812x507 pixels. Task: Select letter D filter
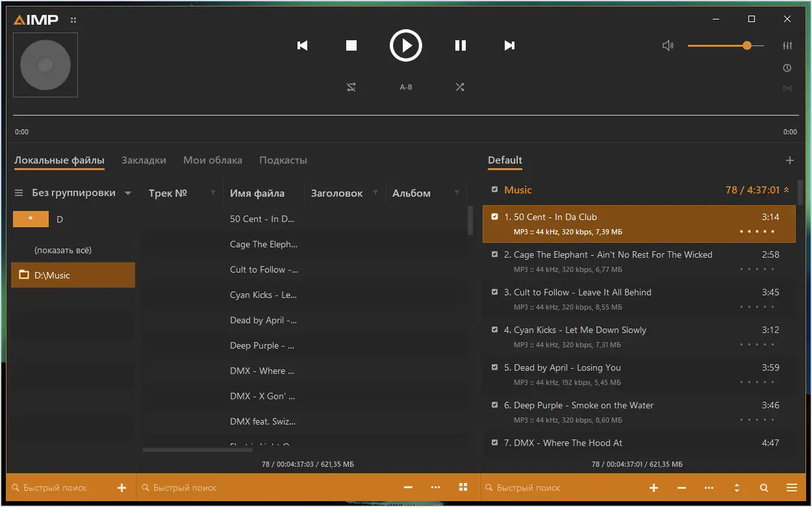click(60, 219)
